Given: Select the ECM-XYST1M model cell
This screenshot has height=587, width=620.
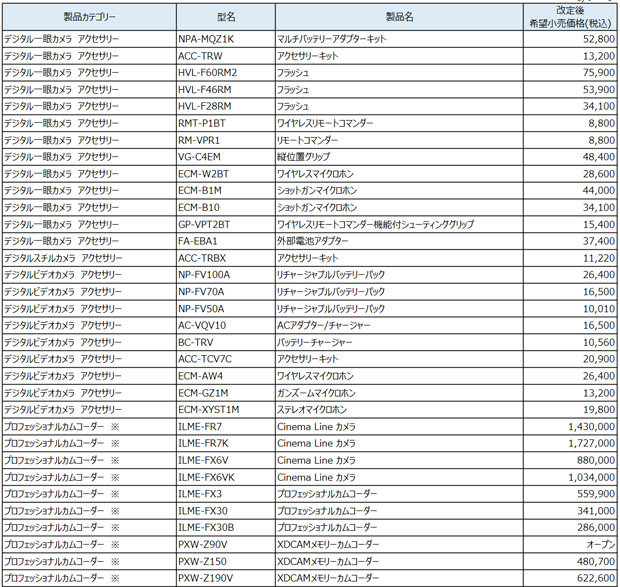Looking at the screenshot, I should click(x=226, y=410).
